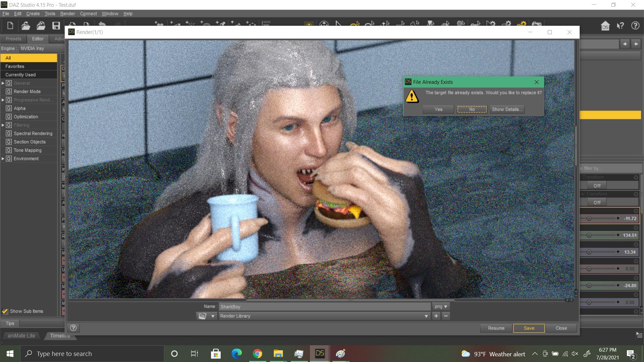Open DAZ Studio from the Windows taskbar

coord(320,354)
